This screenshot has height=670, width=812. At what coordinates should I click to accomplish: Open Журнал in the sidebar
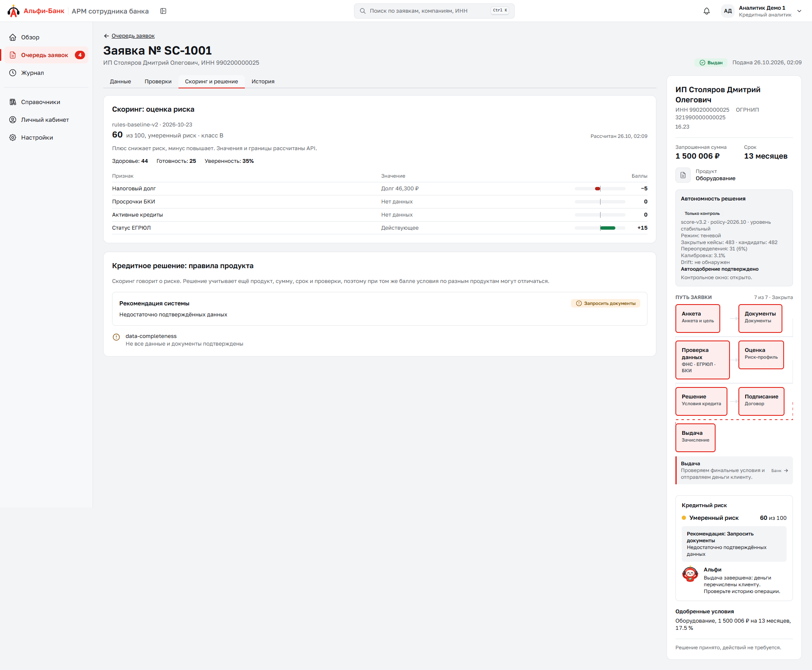coord(47,73)
